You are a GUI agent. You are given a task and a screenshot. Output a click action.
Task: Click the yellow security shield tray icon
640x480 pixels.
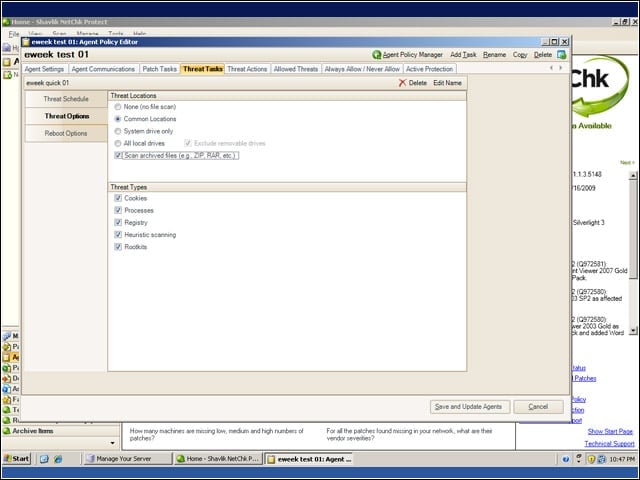591,459
